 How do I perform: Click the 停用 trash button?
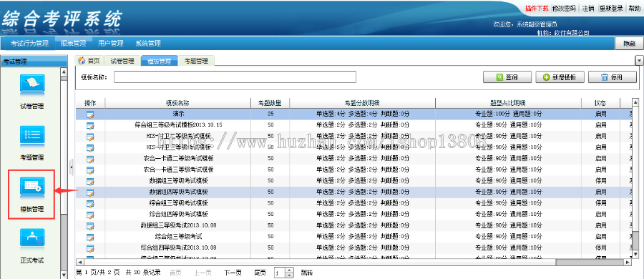(613, 77)
